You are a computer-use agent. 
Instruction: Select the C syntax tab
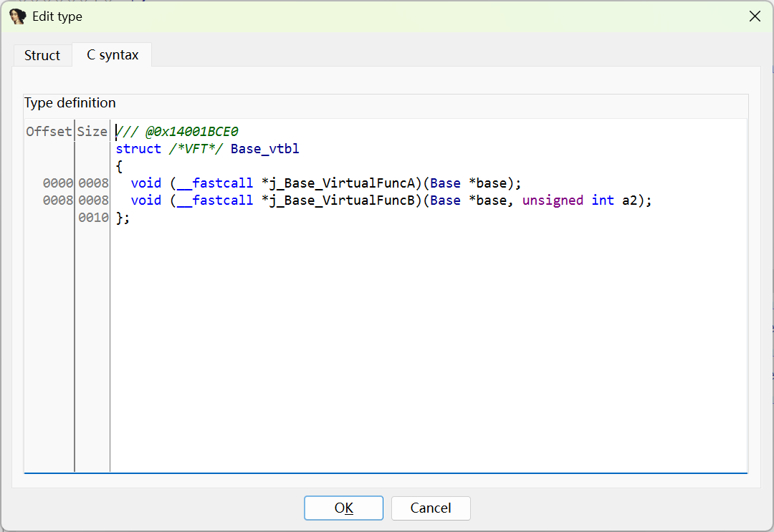click(x=113, y=55)
